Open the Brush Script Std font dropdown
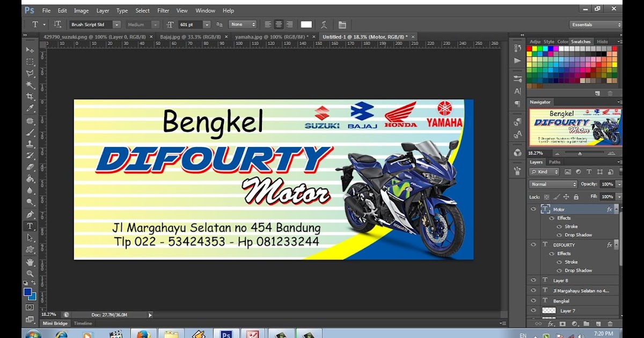 coord(116,25)
